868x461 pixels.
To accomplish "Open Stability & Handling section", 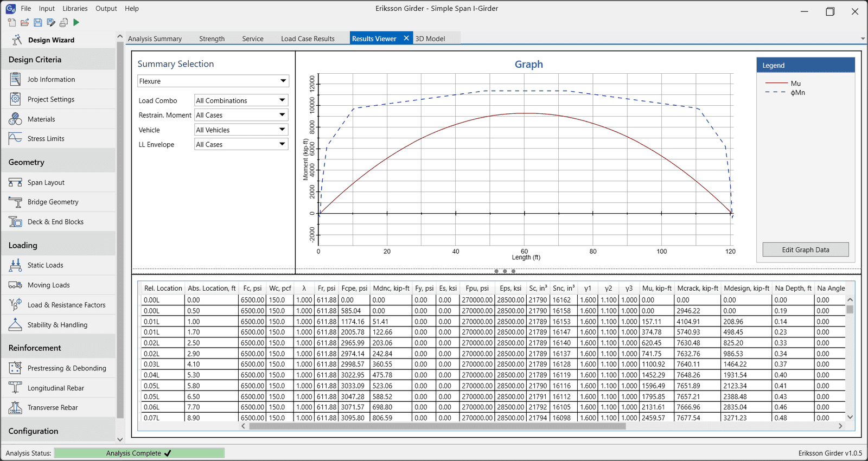I will 57,325.
